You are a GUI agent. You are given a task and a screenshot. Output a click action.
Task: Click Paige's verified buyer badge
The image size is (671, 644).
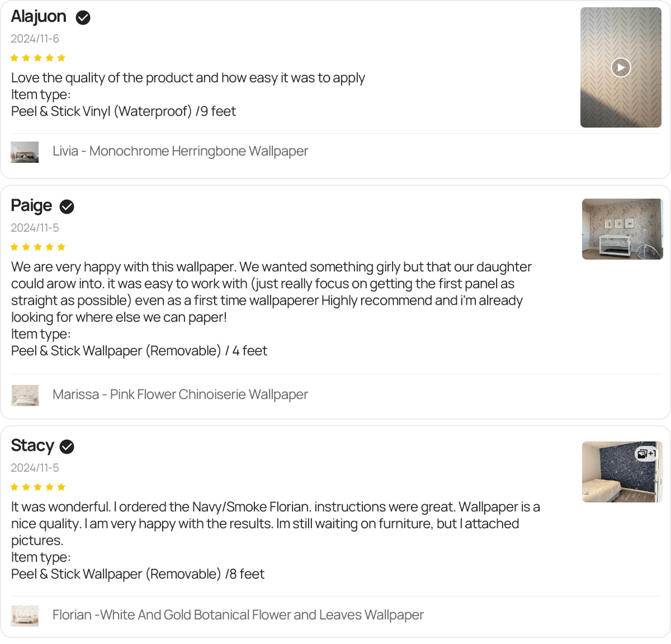(x=67, y=206)
